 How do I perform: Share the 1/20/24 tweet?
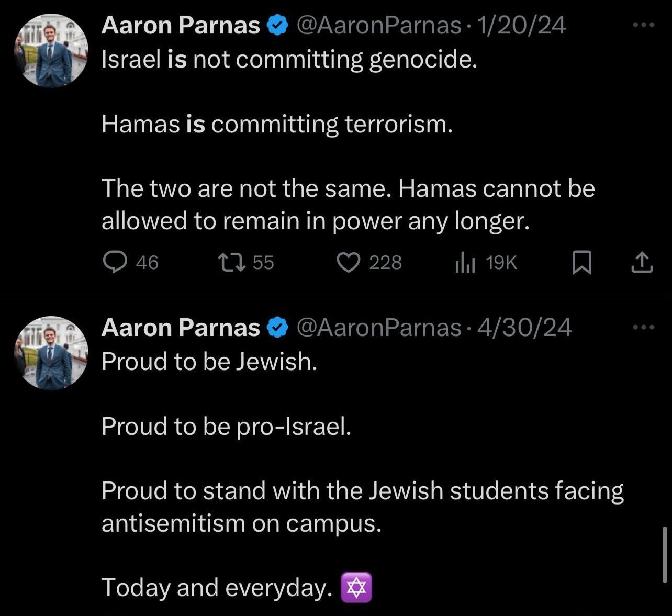tap(642, 262)
